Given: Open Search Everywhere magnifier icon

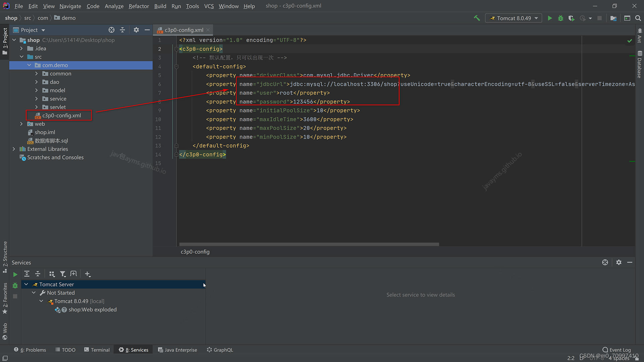Looking at the screenshot, I should (x=638, y=18).
